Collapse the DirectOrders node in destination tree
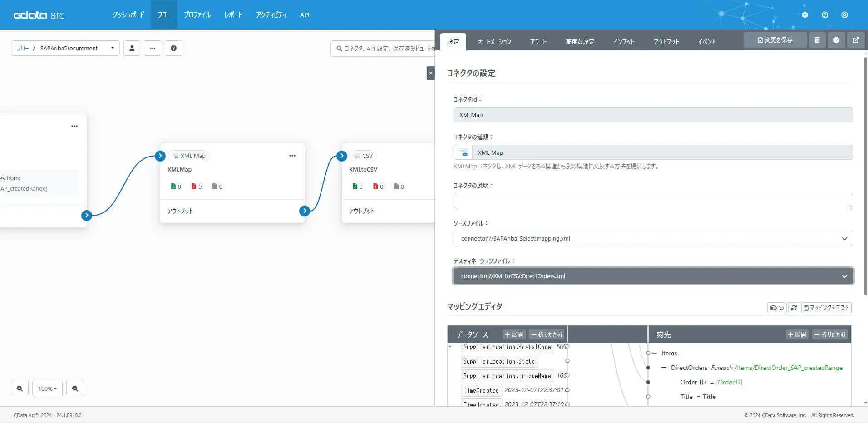Image resolution: width=868 pixels, height=423 pixels. tap(664, 368)
